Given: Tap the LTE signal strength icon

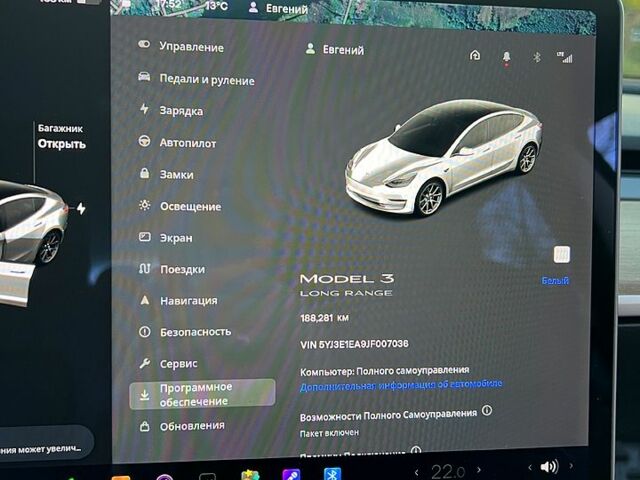Looking at the screenshot, I should tap(566, 58).
